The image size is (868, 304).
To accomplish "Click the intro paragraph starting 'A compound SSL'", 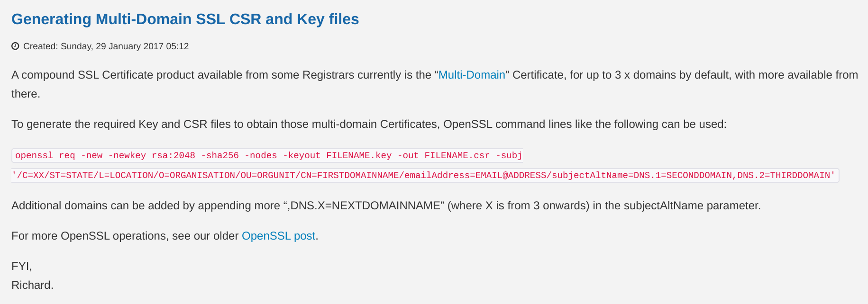I will [x=434, y=84].
